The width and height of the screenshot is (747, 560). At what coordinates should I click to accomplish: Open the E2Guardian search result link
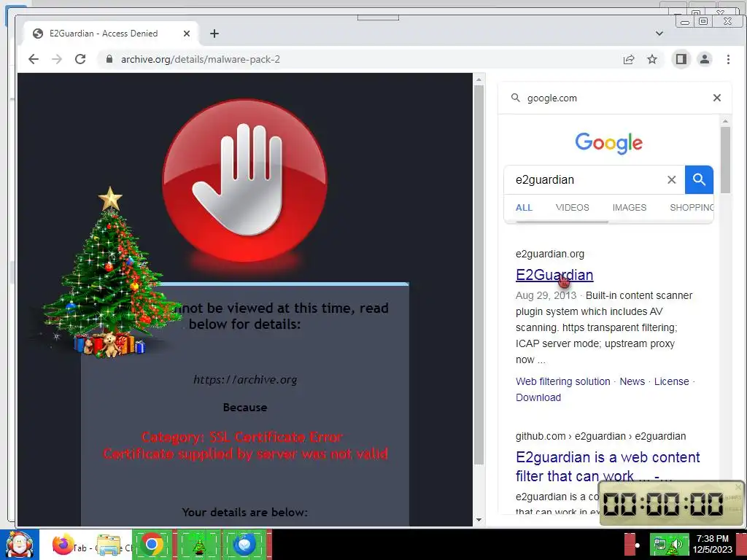pyautogui.click(x=554, y=275)
